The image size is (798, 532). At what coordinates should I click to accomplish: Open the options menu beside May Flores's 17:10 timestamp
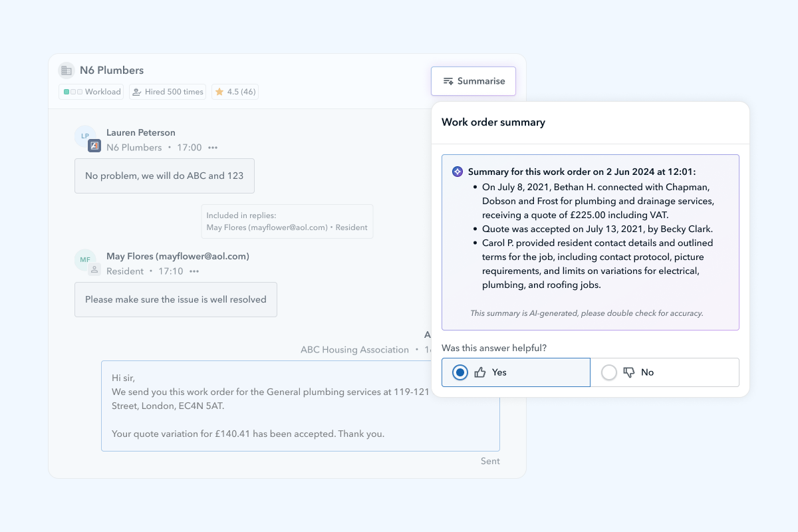[x=195, y=271]
